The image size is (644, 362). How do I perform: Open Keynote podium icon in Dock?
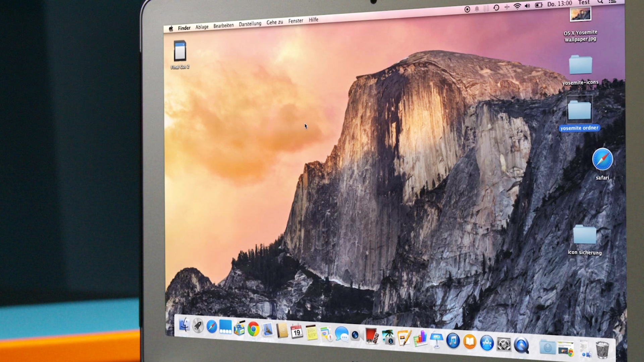click(436, 341)
